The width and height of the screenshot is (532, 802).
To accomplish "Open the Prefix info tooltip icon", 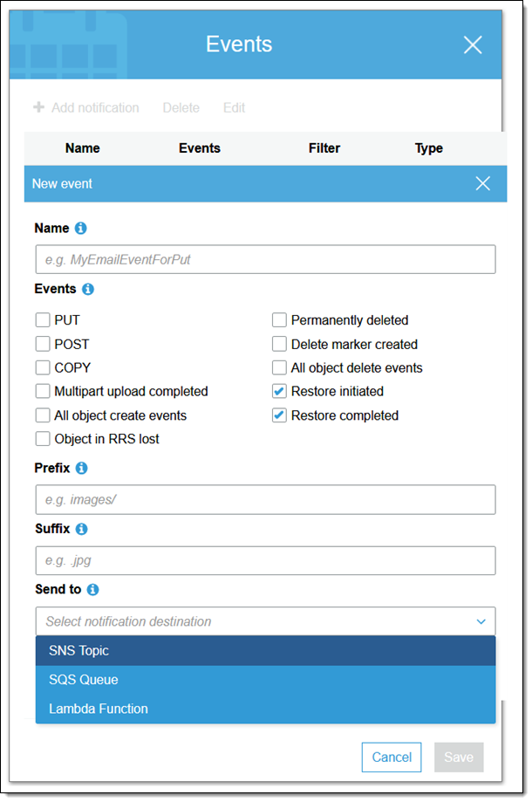I will [82, 469].
